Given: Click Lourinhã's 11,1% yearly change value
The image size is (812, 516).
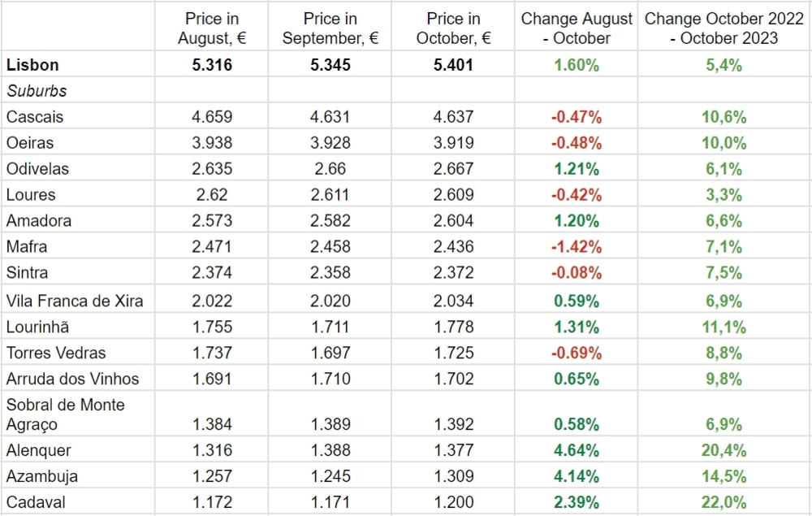Looking at the screenshot, I should 723,327.
